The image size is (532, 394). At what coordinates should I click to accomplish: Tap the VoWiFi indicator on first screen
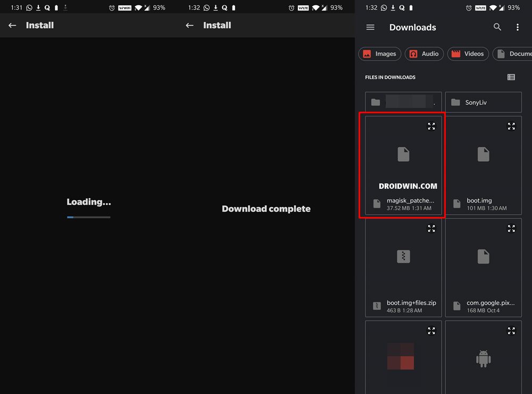(124, 8)
